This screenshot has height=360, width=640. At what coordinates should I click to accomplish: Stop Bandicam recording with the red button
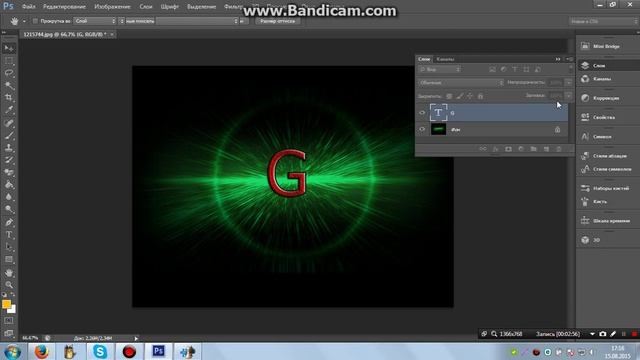(634, 334)
